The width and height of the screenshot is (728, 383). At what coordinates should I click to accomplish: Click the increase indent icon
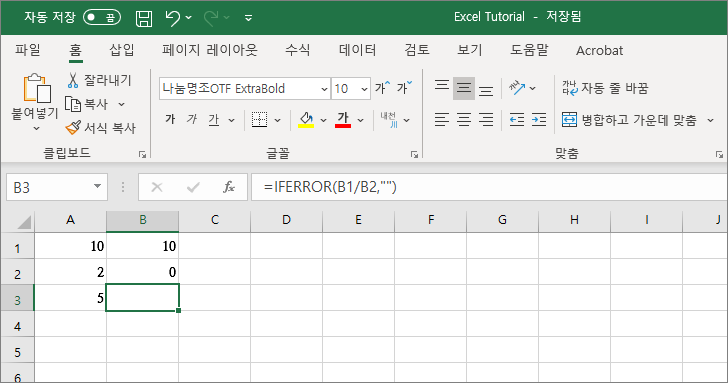tap(539, 120)
